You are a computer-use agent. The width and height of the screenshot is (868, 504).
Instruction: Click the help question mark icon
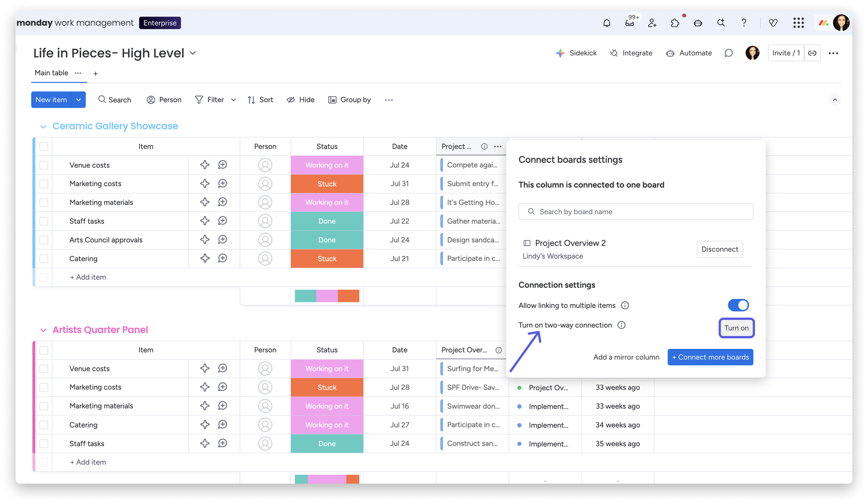pos(744,23)
